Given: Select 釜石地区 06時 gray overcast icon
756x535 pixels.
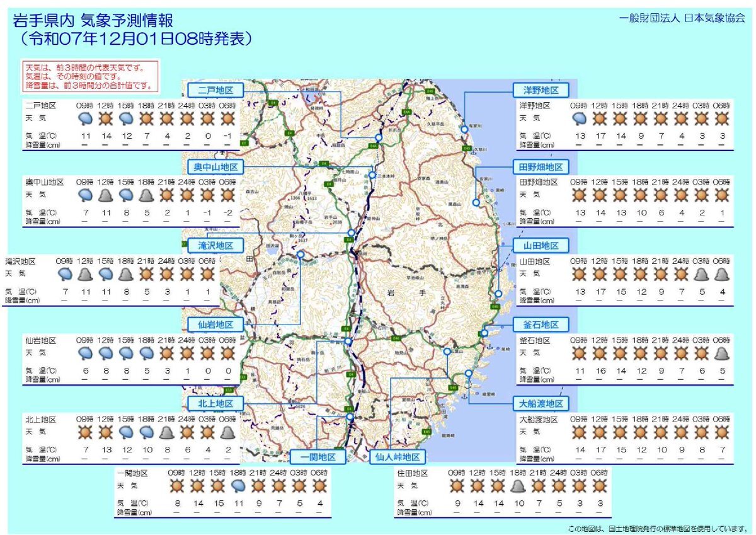Looking at the screenshot, I should coord(722,353).
